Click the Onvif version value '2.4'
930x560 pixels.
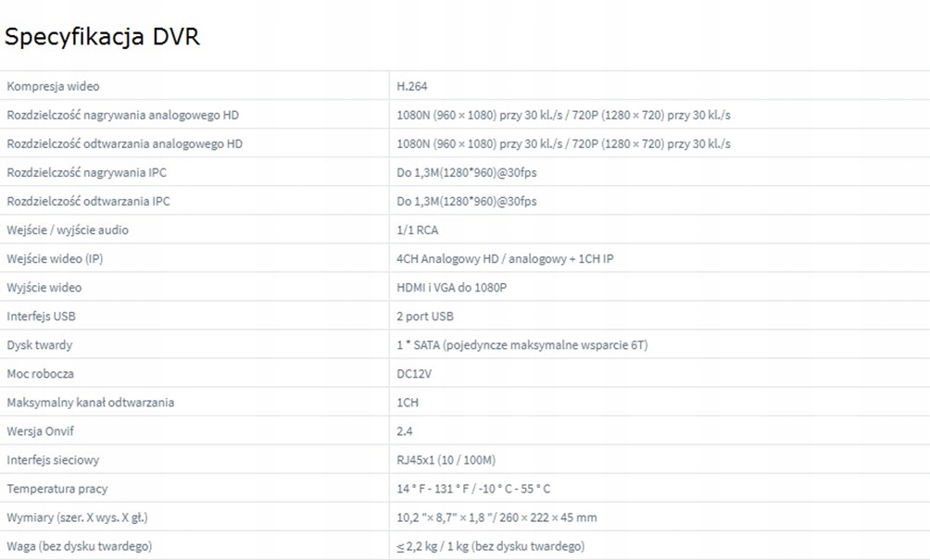tap(404, 430)
